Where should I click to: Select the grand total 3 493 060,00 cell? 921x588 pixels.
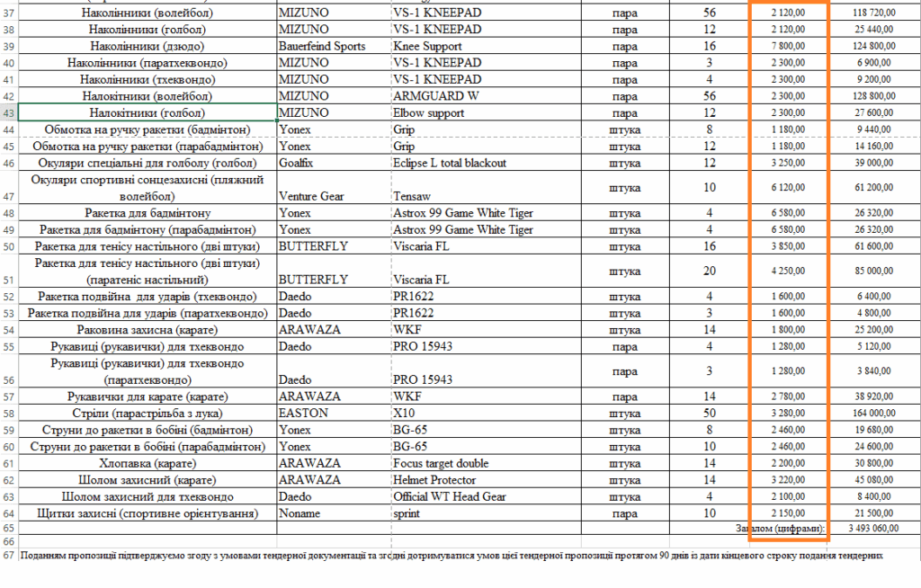coord(874,529)
